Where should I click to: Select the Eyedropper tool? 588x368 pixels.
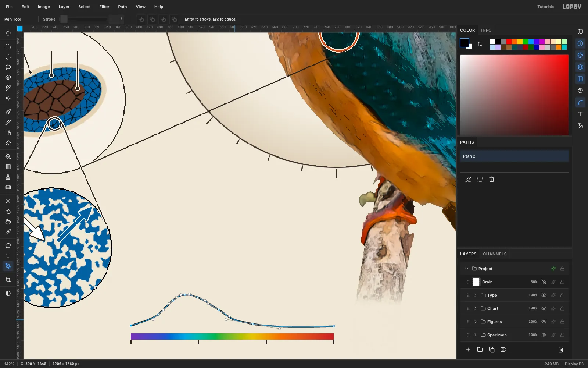(x=8, y=232)
